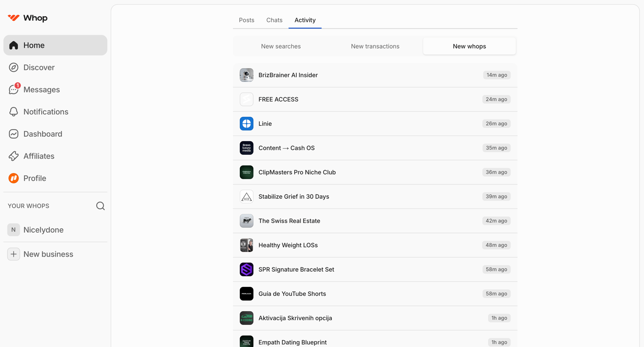Click the 48m ago timestamp badge
The height and width of the screenshot is (347, 644).
496,245
